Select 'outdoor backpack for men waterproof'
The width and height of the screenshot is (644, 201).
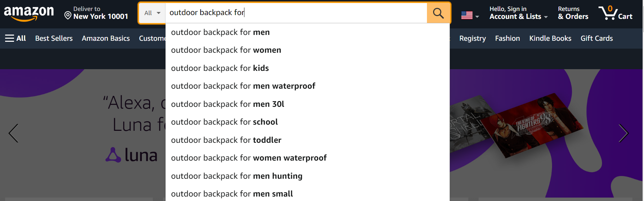[x=243, y=86]
